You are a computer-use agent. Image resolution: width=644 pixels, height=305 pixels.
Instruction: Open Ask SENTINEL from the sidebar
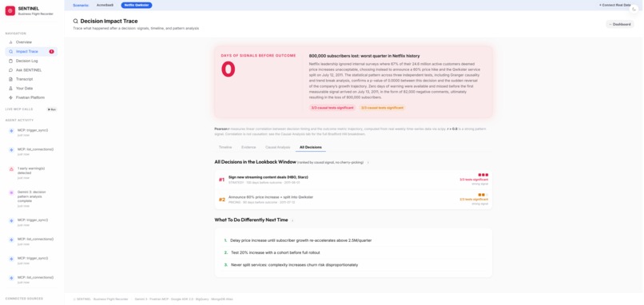31,70
